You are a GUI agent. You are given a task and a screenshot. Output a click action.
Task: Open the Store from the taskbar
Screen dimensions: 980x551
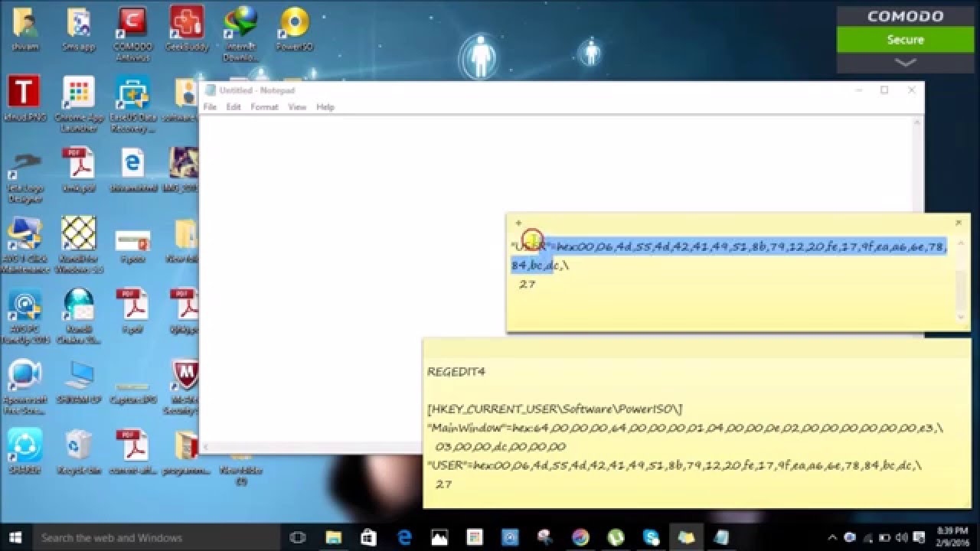tap(369, 537)
